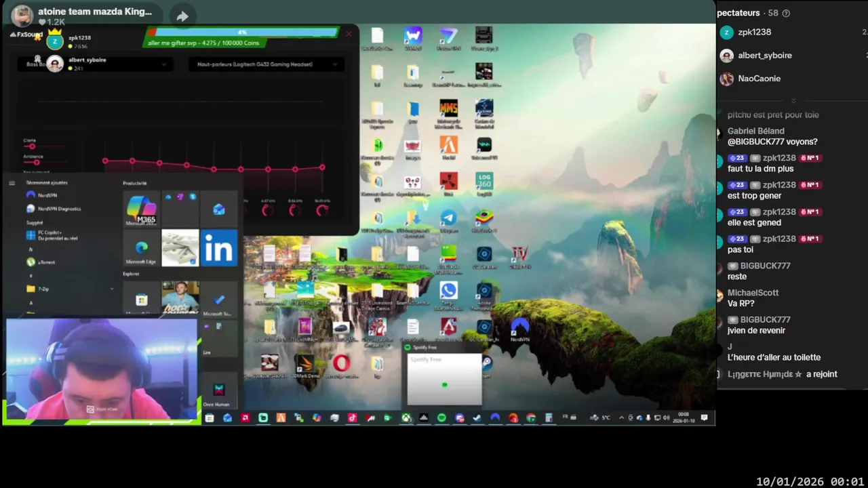Adjust the Clarté slider in FxSound
Screen dimensions: 868x488
point(32,146)
